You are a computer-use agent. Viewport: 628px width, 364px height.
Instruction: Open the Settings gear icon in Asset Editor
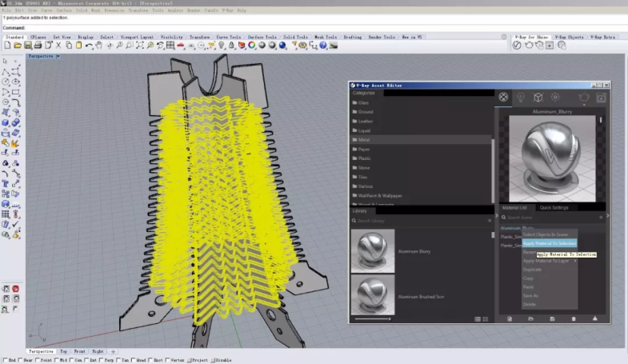pos(555,97)
